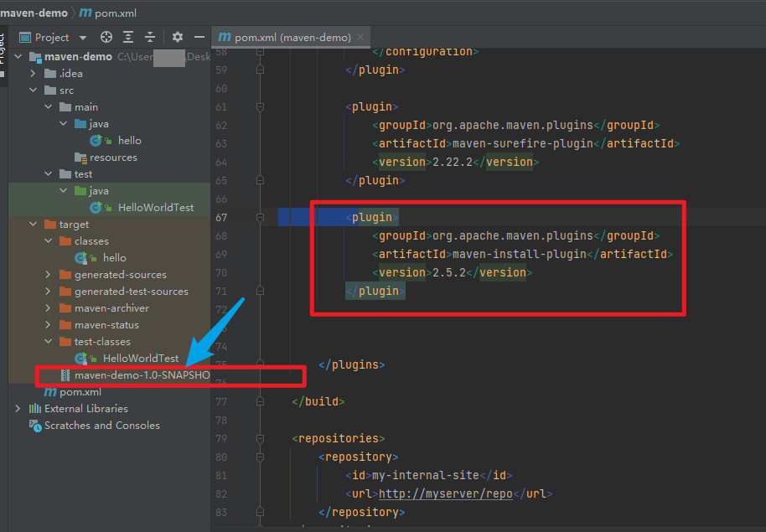Click the orange target folder icon
This screenshot has height=532, width=766.
[x=50, y=225]
